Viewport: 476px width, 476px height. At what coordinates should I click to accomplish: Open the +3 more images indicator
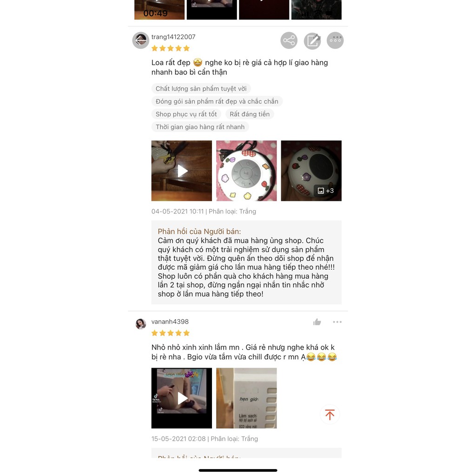pos(325,191)
